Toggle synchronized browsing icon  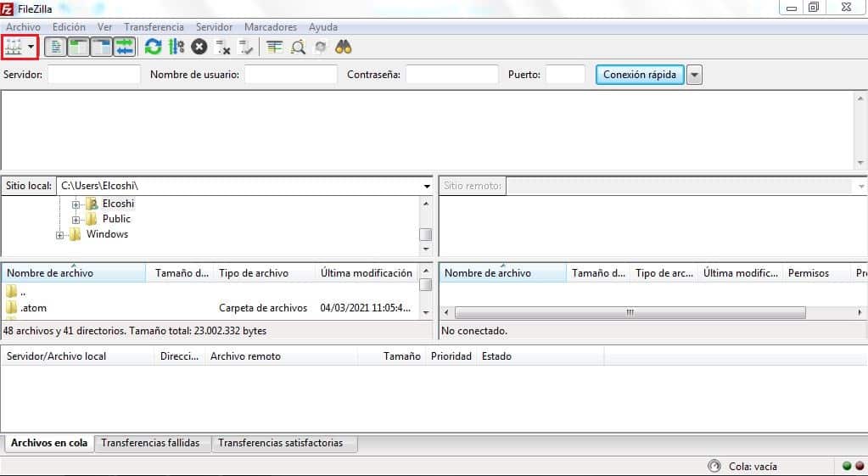[x=321, y=47]
